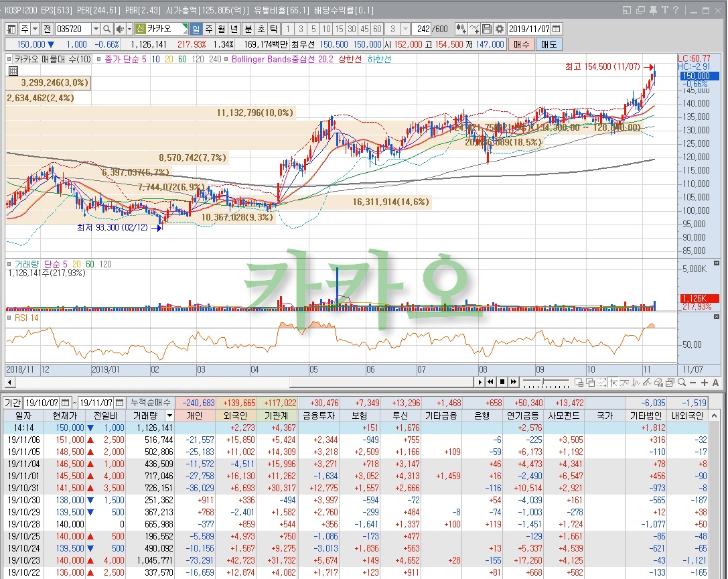Toggle the 60-interval button
Viewport: 728px width, 579px height.
pyautogui.click(x=378, y=29)
